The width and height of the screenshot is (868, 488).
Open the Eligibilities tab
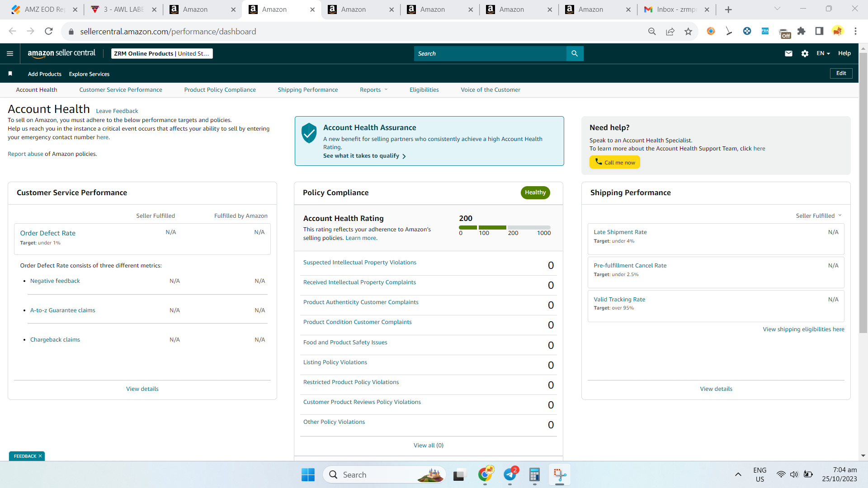[x=424, y=89]
